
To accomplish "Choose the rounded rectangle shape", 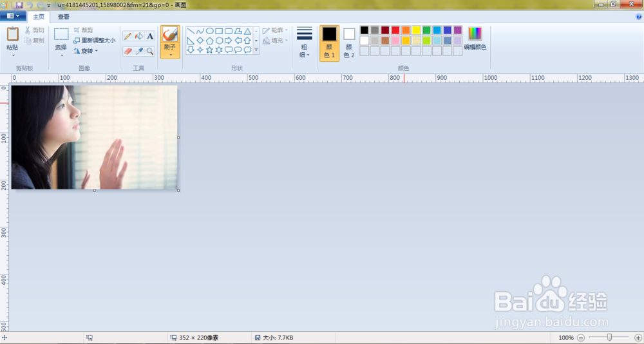I will pos(229,31).
